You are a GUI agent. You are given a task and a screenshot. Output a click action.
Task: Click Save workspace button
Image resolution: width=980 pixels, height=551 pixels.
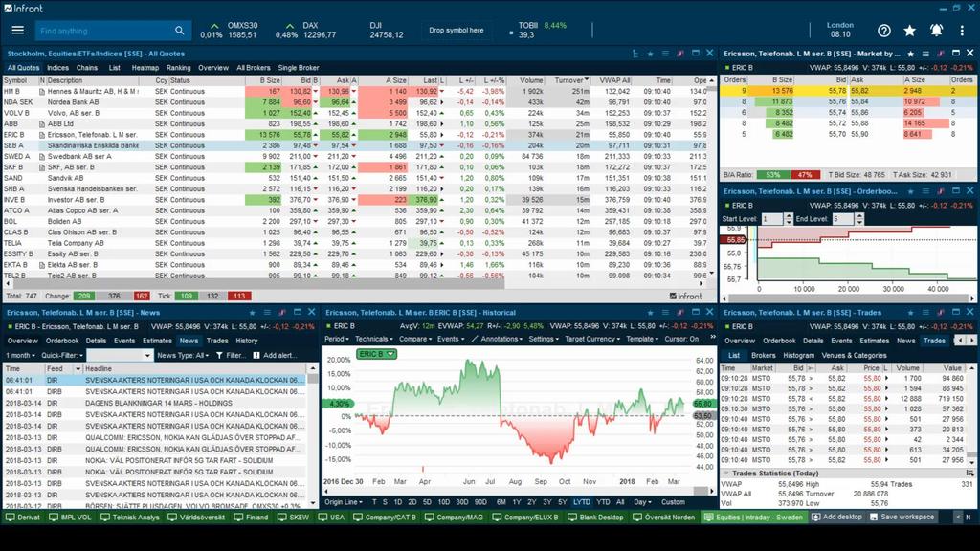pos(902,518)
